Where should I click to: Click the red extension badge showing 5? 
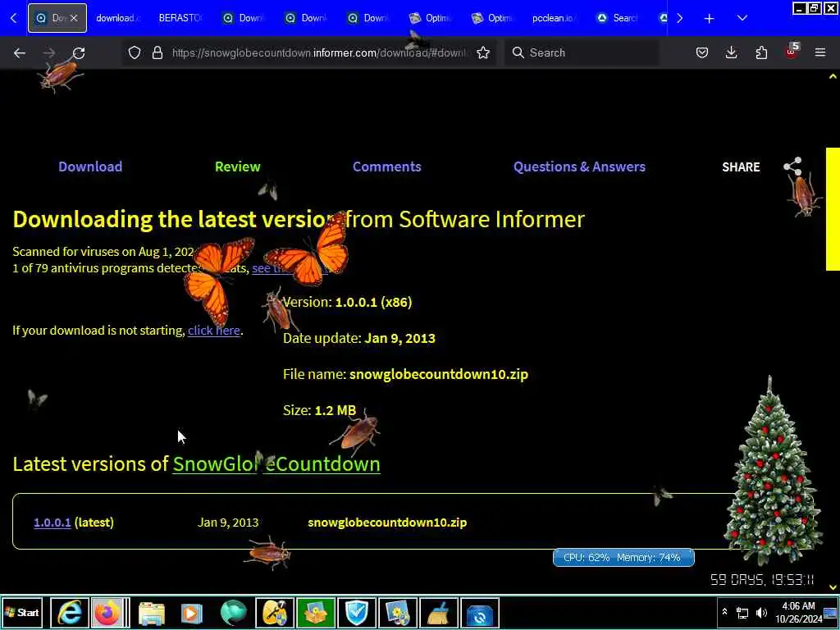pyautogui.click(x=792, y=52)
